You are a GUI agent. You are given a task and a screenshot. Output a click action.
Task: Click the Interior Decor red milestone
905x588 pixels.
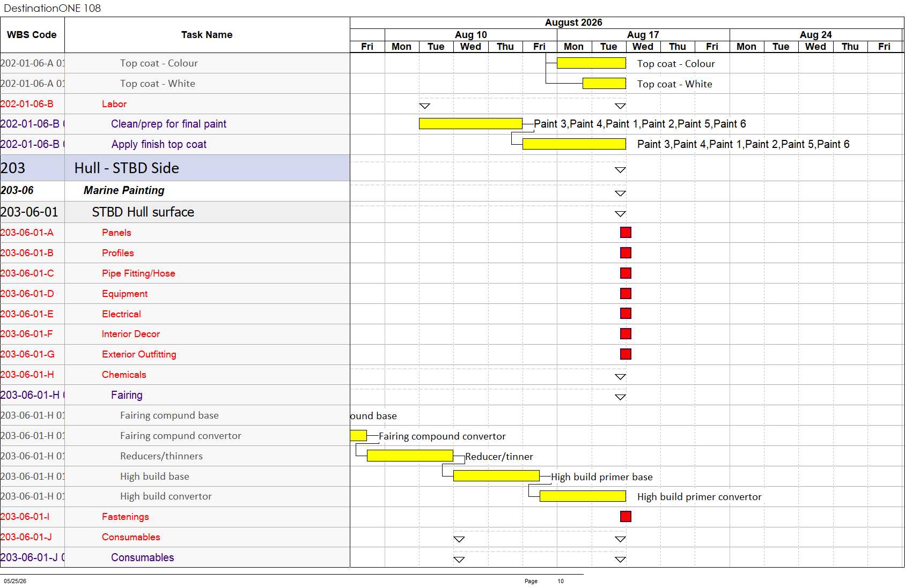[626, 334]
